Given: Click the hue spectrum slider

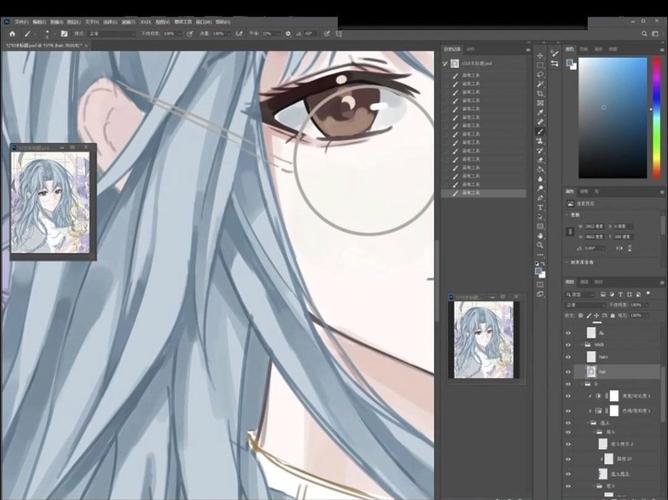Looking at the screenshot, I should click(656, 118).
